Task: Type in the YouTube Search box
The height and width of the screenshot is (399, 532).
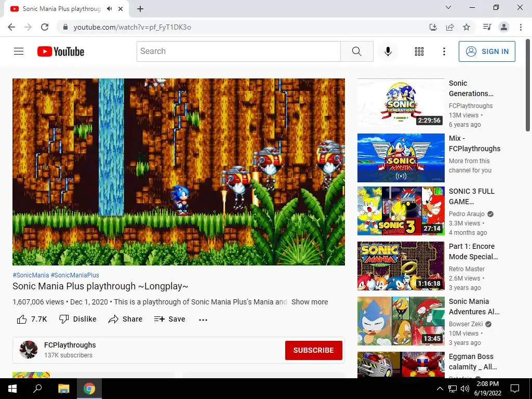Action: click(238, 51)
